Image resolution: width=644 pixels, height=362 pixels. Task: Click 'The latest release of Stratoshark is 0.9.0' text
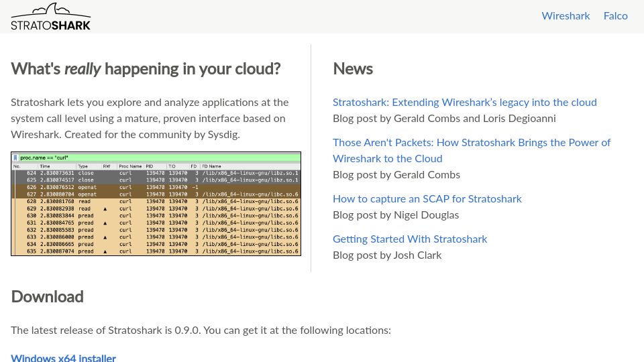point(105,330)
